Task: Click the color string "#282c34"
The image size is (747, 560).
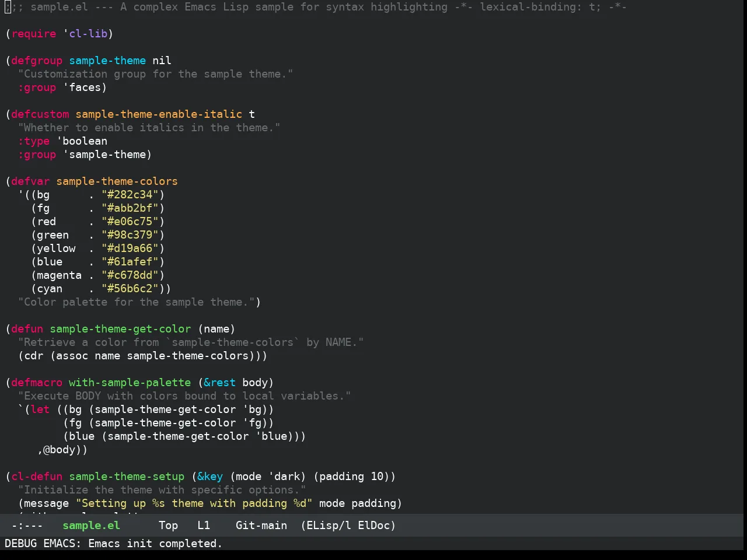Action: click(x=130, y=195)
